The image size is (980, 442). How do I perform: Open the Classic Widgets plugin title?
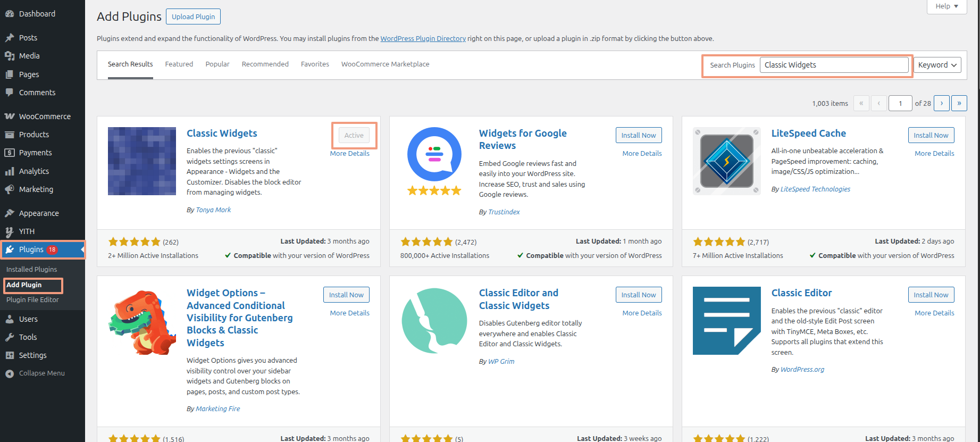222,134
